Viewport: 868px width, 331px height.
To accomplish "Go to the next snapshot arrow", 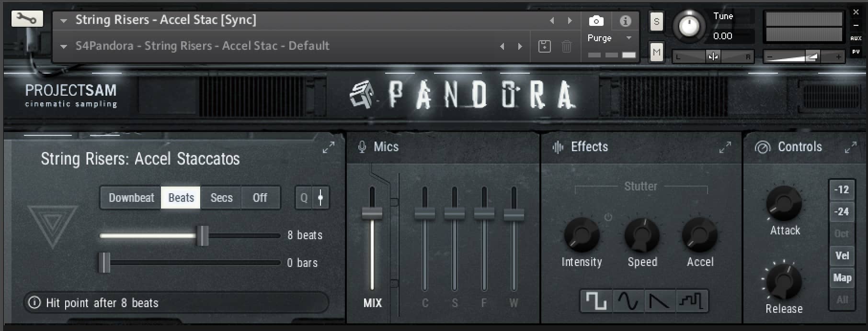I will tap(520, 46).
